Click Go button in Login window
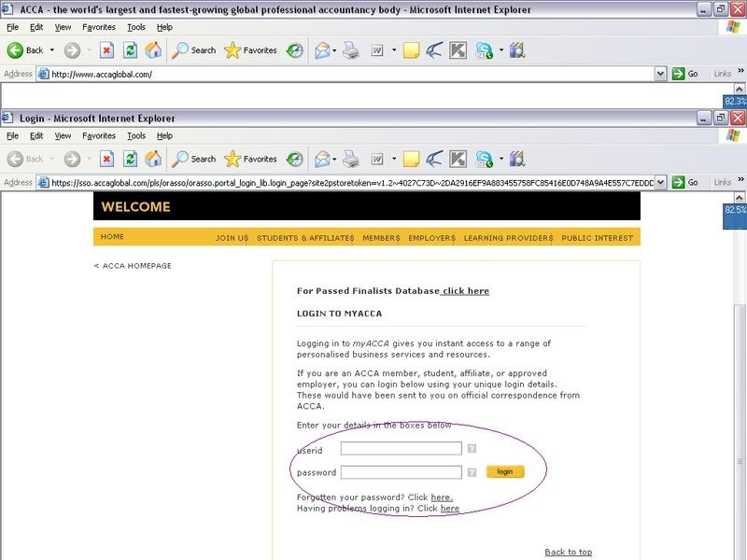The width and height of the screenshot is (747, 560). (685, 182)
